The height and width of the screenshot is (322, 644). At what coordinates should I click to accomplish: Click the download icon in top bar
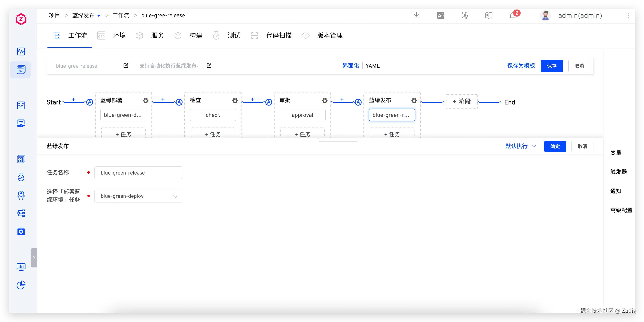point(416,16)
